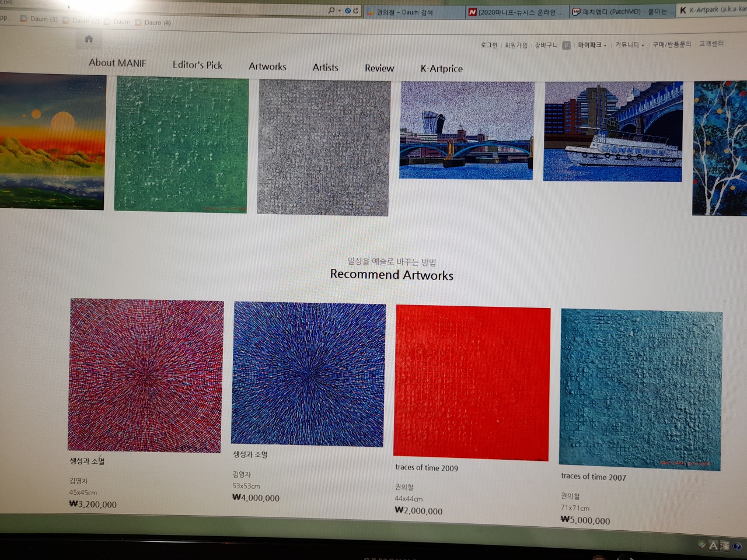Click artist name 김영자 under the 53x53cm work
The width and height of the screenshot is (747, 560).
click(242, 474)
